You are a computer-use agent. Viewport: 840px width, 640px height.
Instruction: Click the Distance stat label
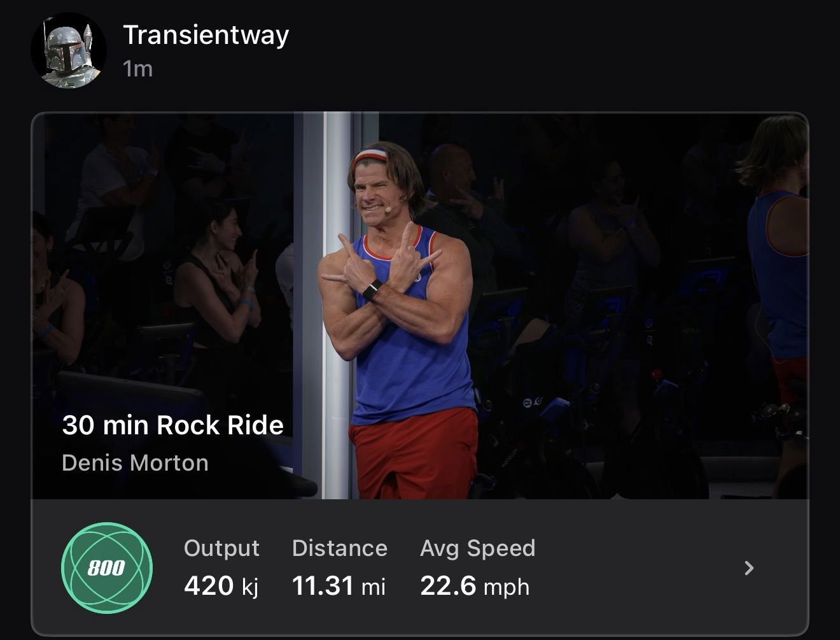(x=340, y=548)
